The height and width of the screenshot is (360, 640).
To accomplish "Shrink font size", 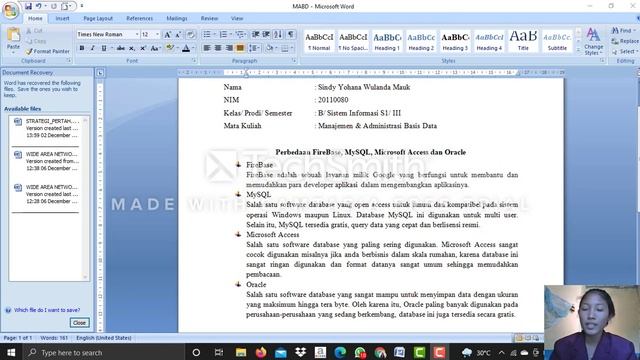I will coord(178,35).
